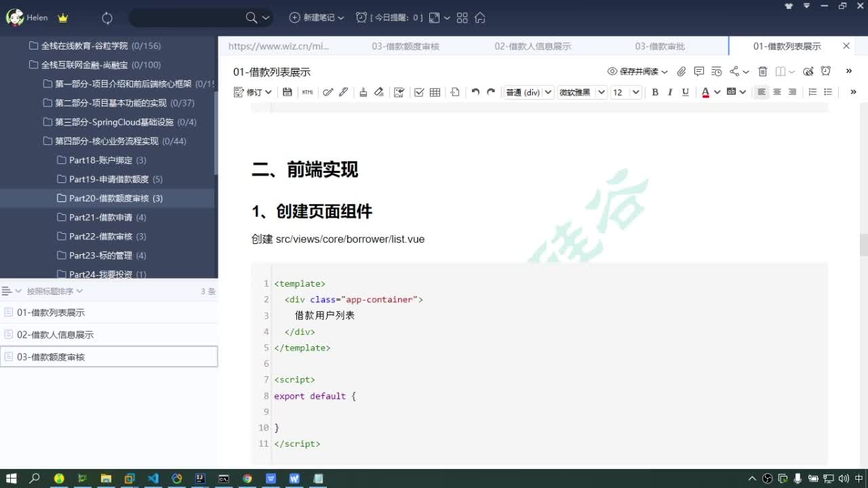This screenshot has height=488, width=868.
Task: Open today's reminders alarm icon
Action: 361,18
